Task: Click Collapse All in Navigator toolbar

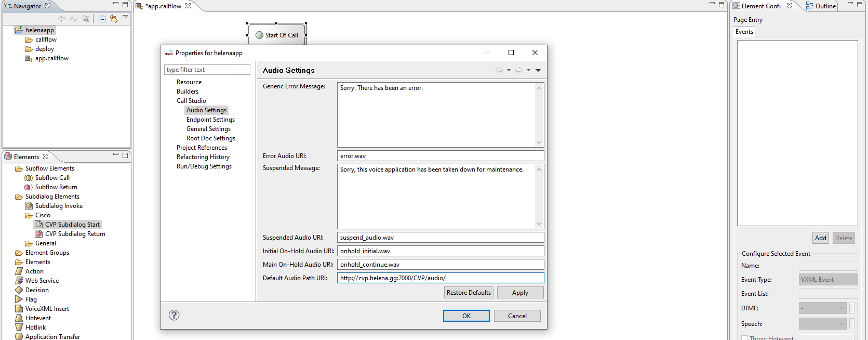Action: (102, 19)
